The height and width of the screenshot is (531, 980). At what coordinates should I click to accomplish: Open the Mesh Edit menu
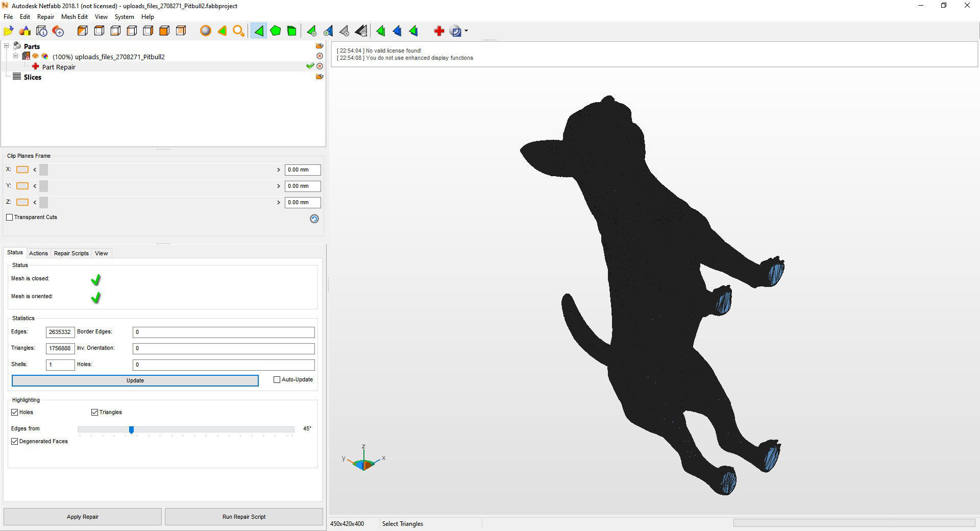[75, 17]
